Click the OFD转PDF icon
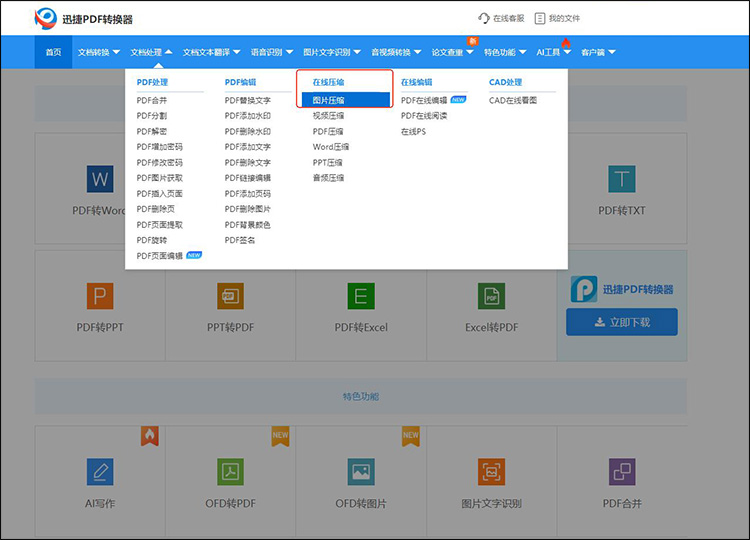The width and height of the screenshot is (750, 540). click(230, 472)
